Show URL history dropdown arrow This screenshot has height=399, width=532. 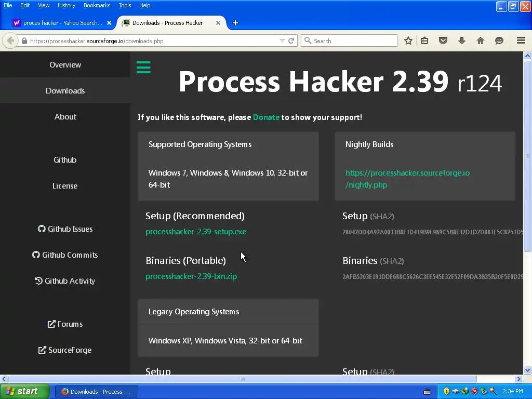[282, 41]
